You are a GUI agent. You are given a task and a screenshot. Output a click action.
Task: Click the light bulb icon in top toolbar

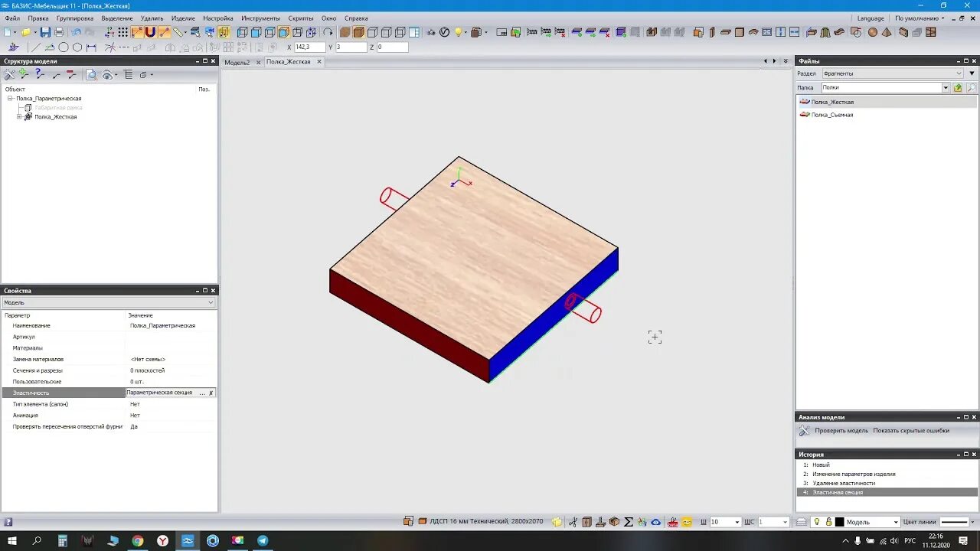458,32
